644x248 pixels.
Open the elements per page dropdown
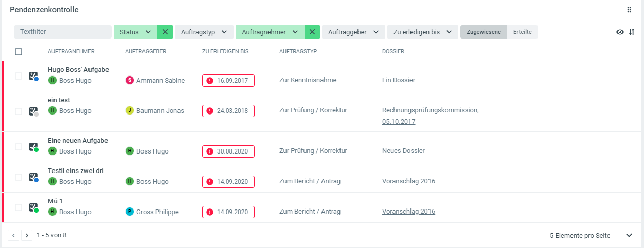point(629,235)
